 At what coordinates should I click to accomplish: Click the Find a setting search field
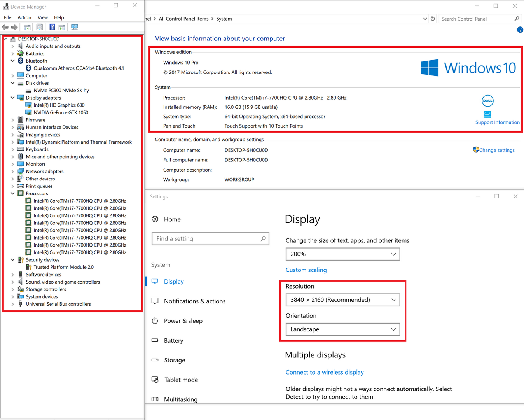coord(210,239)
